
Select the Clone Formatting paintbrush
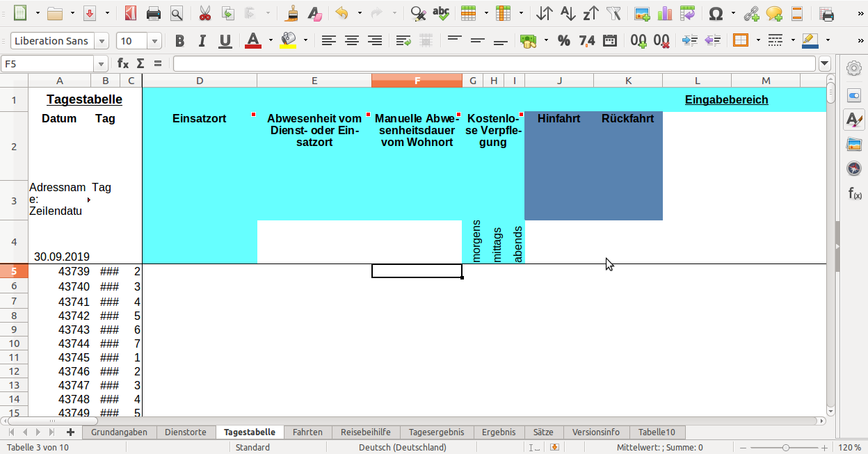coord(292,13)
